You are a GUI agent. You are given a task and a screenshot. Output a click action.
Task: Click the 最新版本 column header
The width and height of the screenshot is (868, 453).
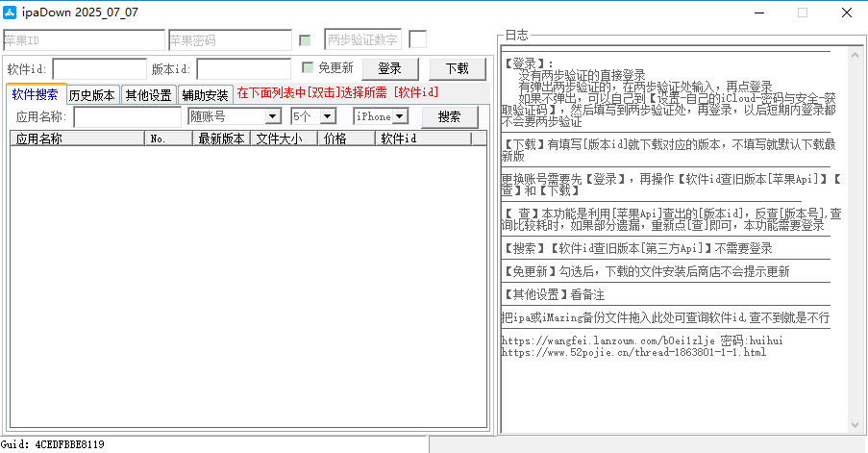221,138
